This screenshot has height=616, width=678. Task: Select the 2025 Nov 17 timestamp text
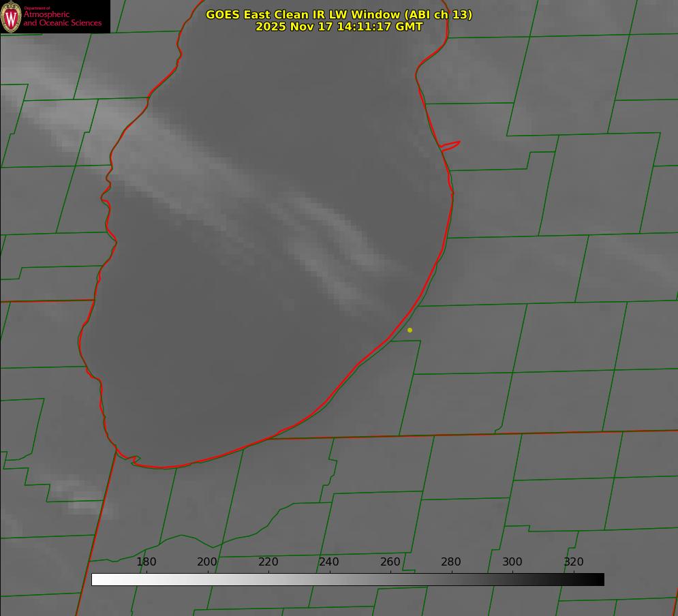[x=339, y=27]
